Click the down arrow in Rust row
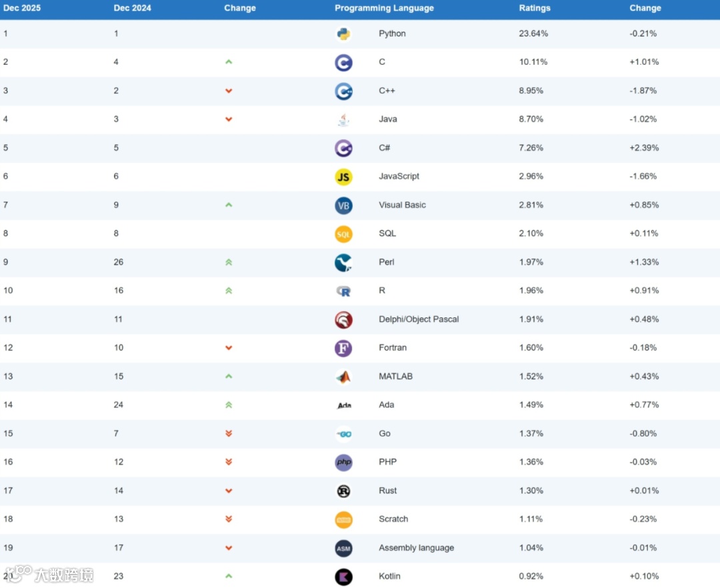This screenshot has width=720, height=588. click(229, 491)
